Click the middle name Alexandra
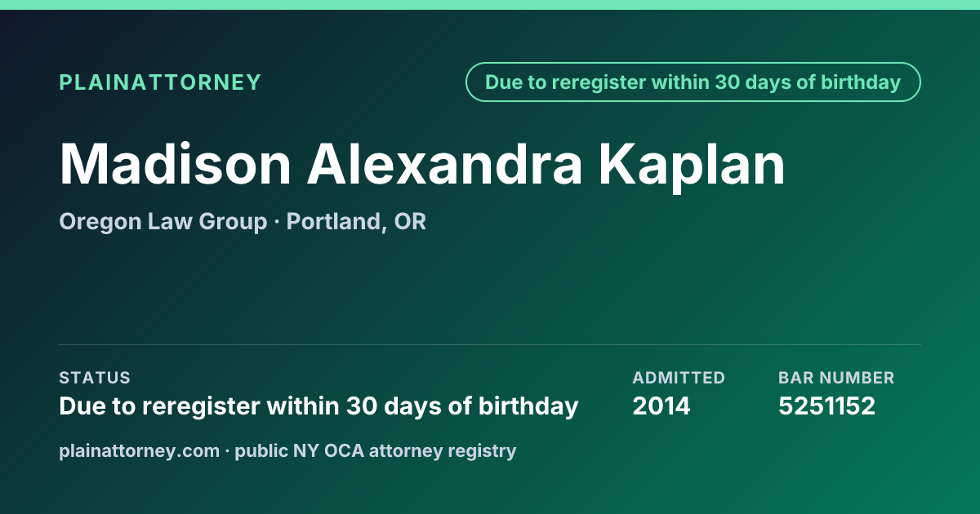The width and height of the screenshot is (980, 514). coord(445,164)
